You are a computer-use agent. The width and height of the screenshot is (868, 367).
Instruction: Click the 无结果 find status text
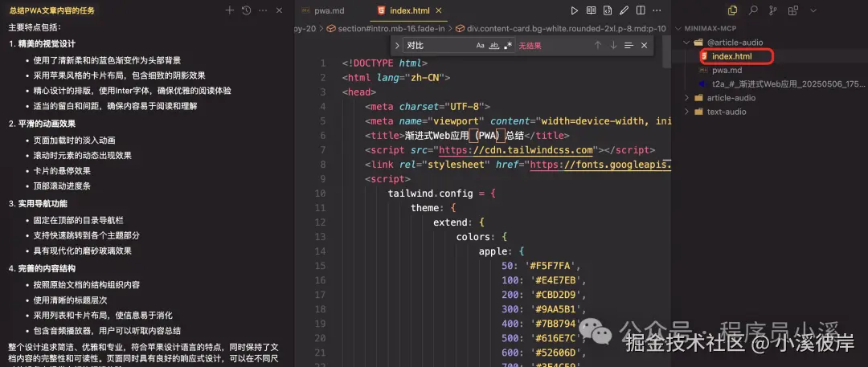pyautogui.click(x=530, y=46)
